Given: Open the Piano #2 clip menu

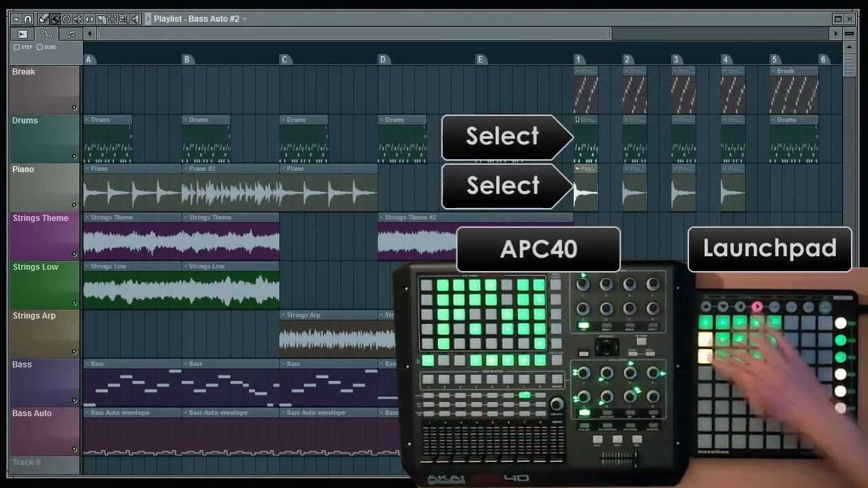Looking at the screenshot, I should [185, 169].
